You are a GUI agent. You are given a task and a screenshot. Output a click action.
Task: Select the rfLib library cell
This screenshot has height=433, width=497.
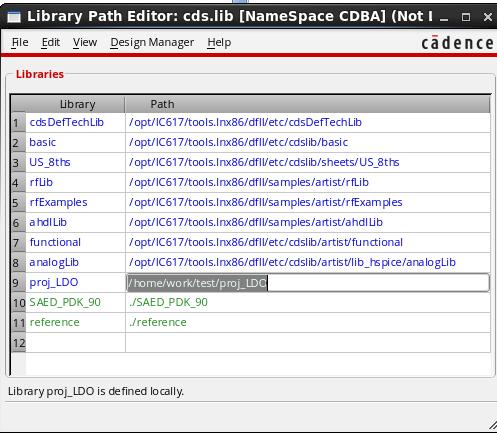coord(75,183)
